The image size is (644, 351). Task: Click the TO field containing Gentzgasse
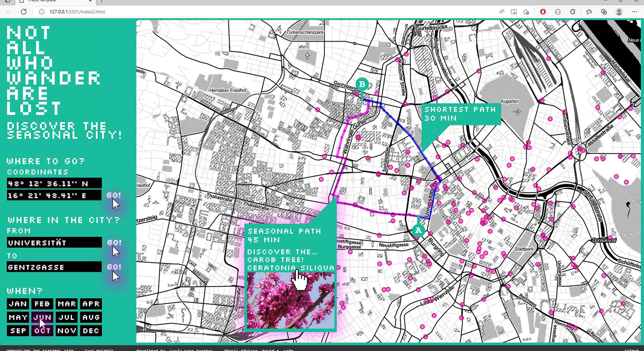coord(54,267)
